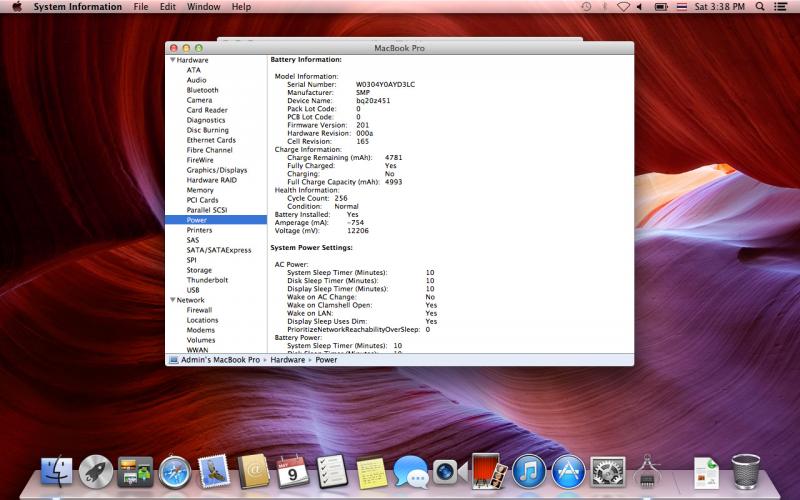
Task: Open Notification Center list icon
Action: 780,7
